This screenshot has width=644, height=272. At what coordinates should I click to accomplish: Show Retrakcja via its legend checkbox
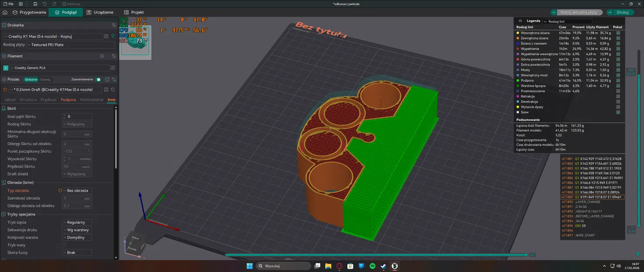point(618,96)
